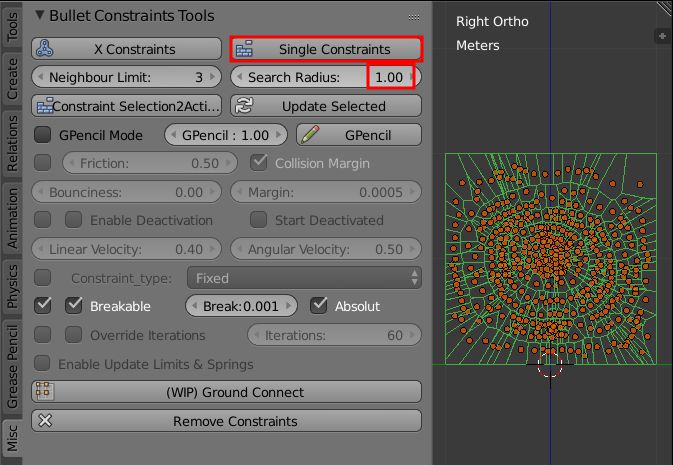Click the Update Selected button

[x=326, y=106]
